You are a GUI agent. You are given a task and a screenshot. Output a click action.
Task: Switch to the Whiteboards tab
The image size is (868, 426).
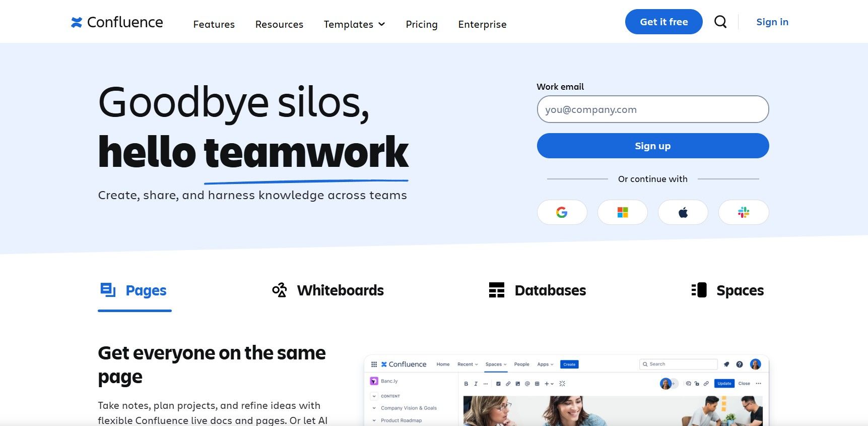(x=328, y=290)
